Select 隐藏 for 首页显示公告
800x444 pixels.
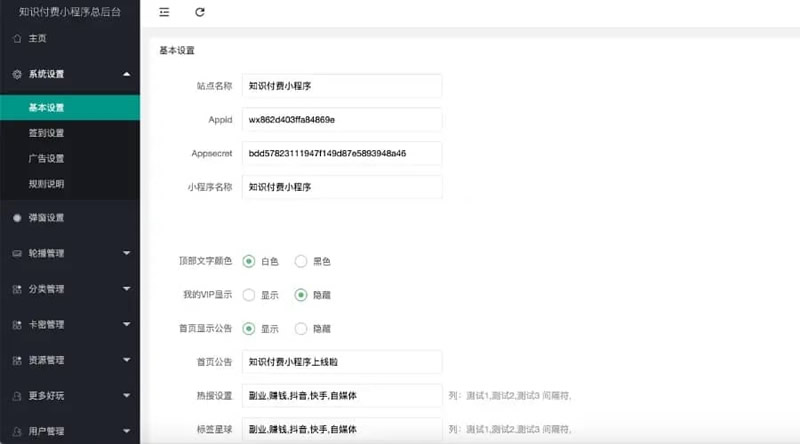pos(301,328)
